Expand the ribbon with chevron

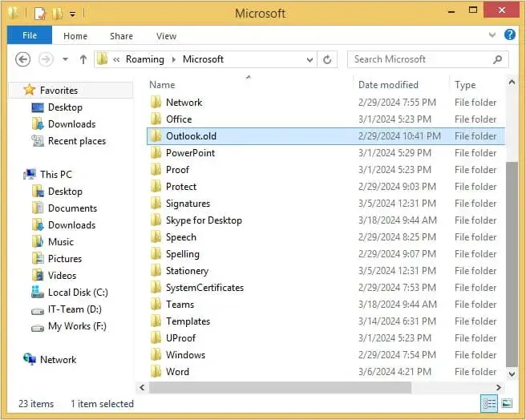pyautogui.click(x=492, y=34)
